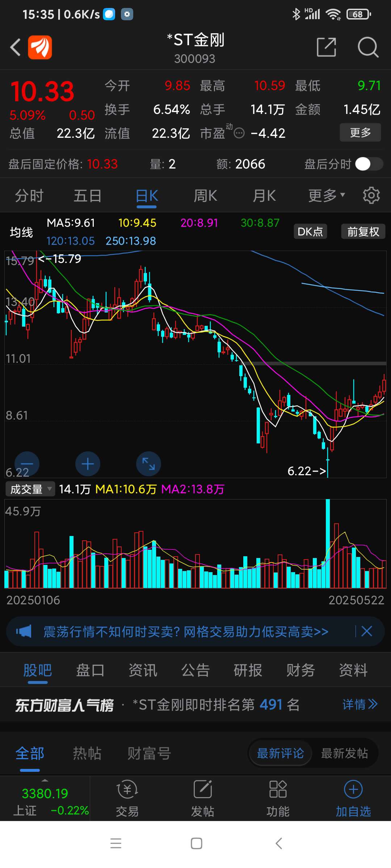Image resolution: width=391 pixels, height=868 pixels.
Task: Close the grid trading banner
Action: pyautogui.click(x=367, y=631)
